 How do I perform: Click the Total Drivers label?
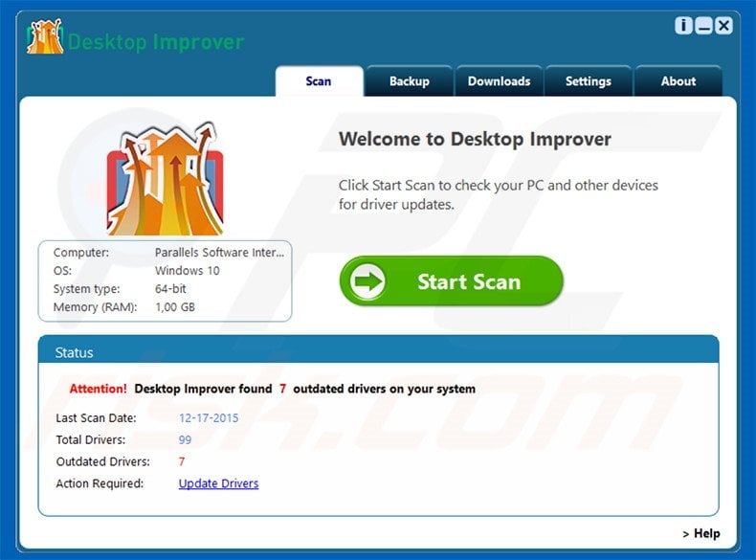pyautogui.click(x=91, y=440)
